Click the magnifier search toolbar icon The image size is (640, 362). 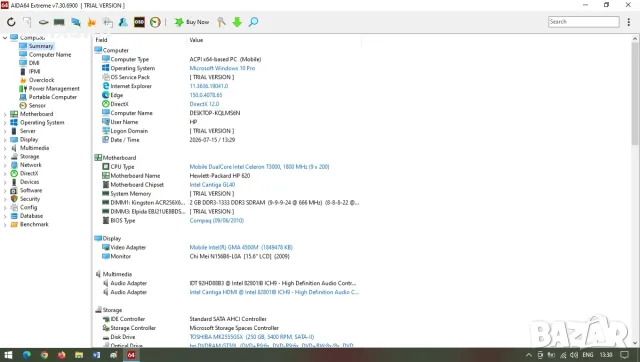(253, 22)
